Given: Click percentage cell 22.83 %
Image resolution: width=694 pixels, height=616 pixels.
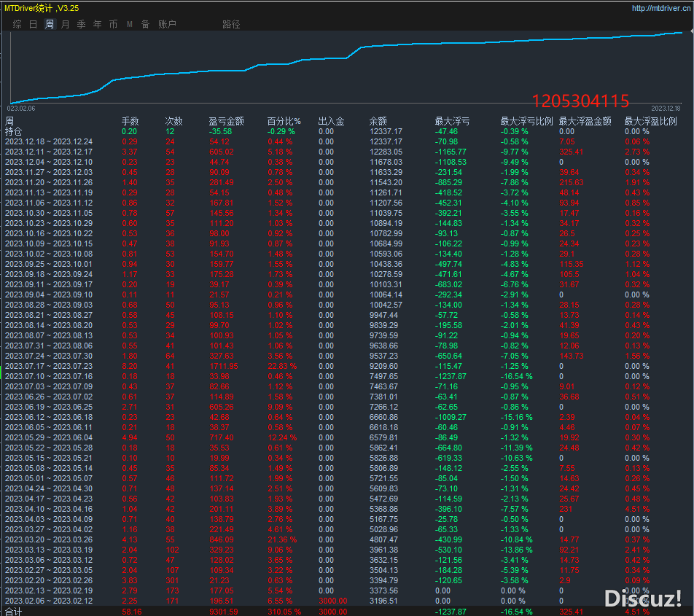Looking at the screenshot, I should (282, 366).
